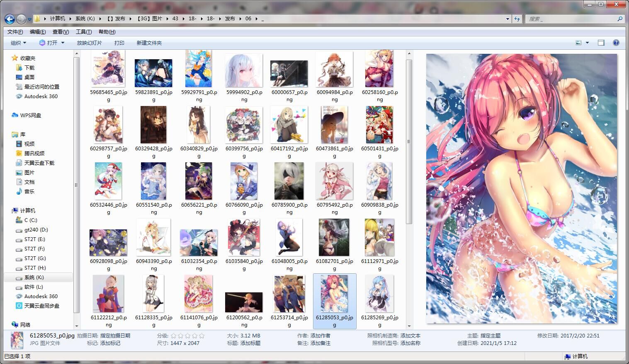
Task: Click the search input field
Action: (572, 19)
